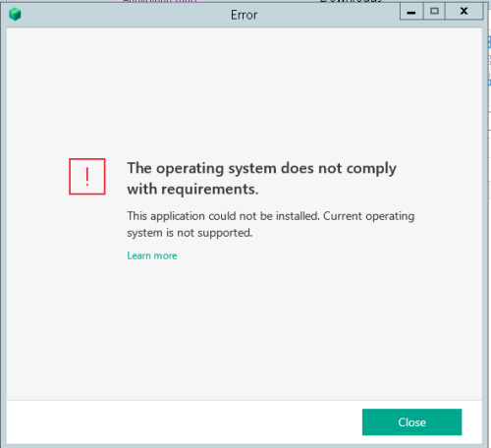
Task: Click the green Close button
Action: [411, 422]
